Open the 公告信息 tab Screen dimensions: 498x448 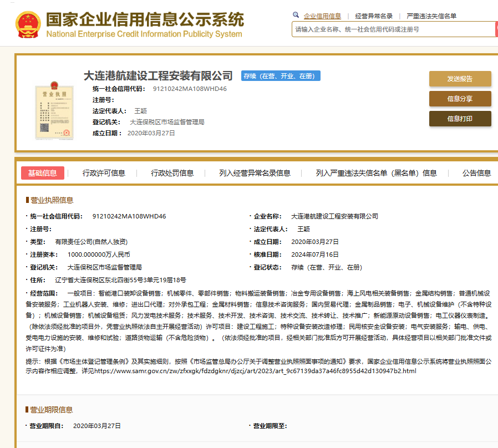point(476,173)
